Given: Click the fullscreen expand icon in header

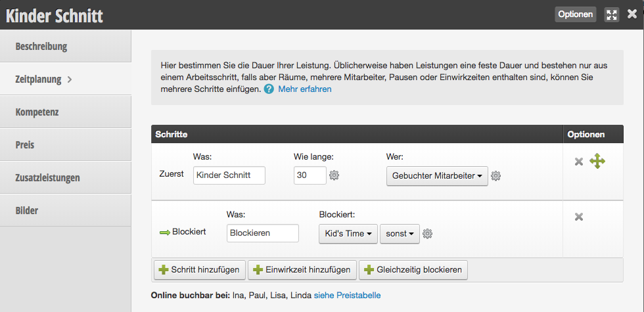Looking at the screenshot, I should 612,14.
